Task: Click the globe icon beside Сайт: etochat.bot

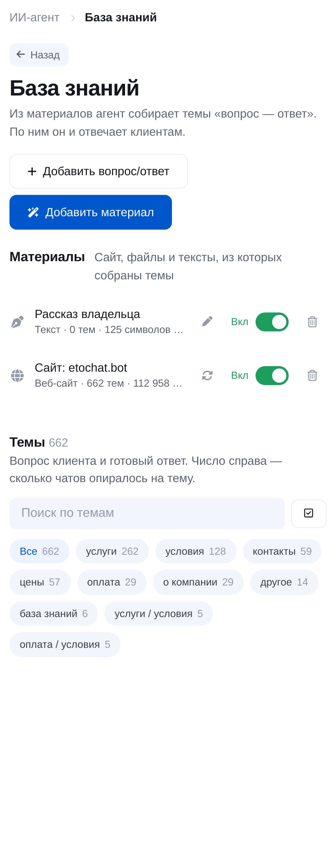Action: click(17, 376)
